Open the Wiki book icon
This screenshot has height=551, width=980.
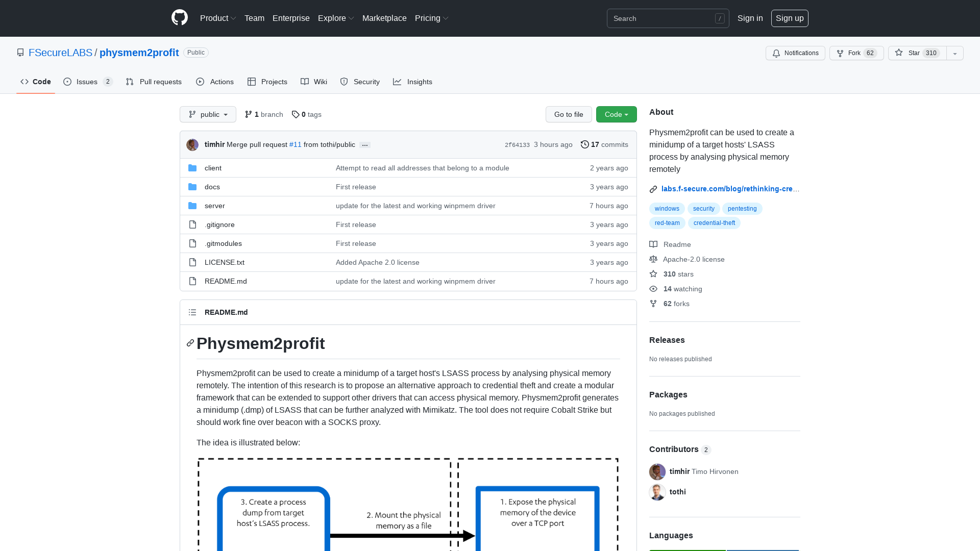(x=304, y=82)
